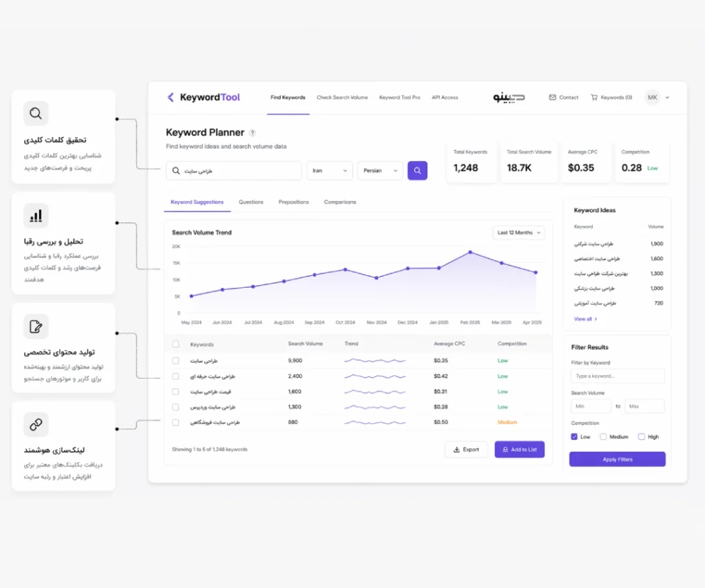
Task: Click the purple search magnifier button
Action: [417, 170]
